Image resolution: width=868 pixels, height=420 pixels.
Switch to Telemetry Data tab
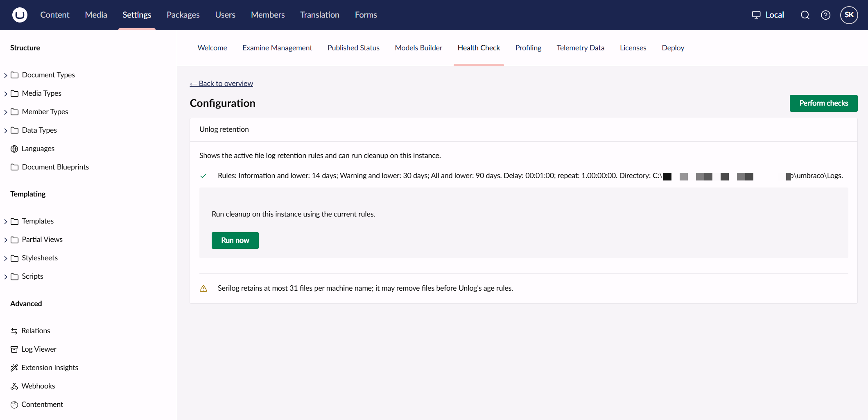[580, 48]
